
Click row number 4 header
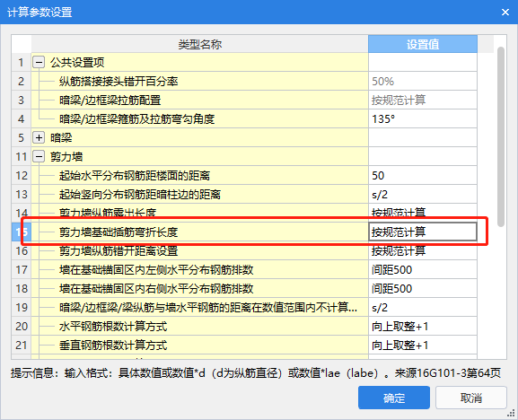click(x=22, y=118)
